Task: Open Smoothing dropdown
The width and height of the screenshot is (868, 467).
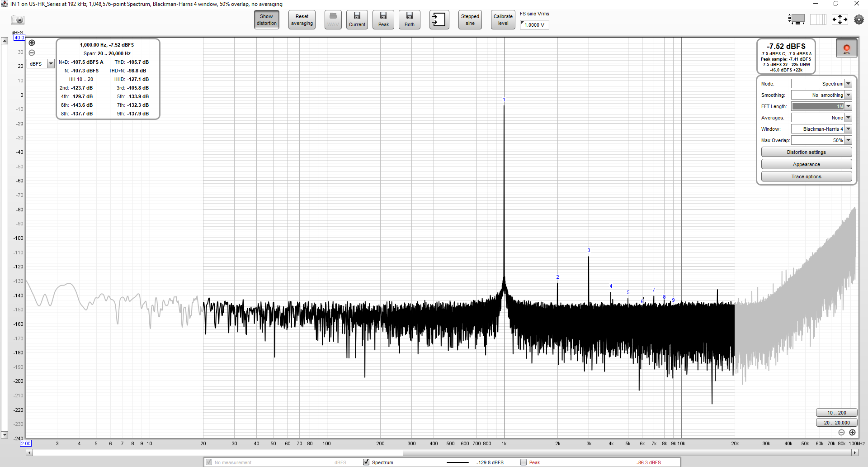Action: point(821,95)
